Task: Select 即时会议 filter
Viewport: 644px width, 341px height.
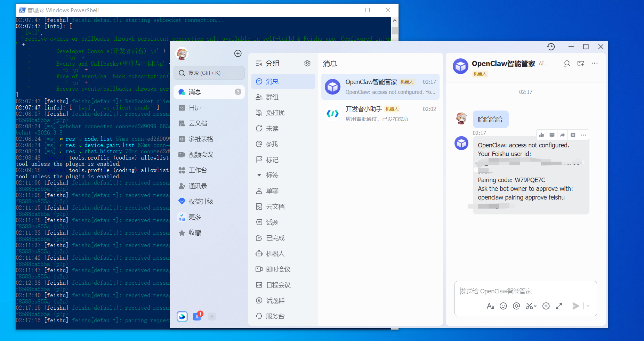Action: 283,269
